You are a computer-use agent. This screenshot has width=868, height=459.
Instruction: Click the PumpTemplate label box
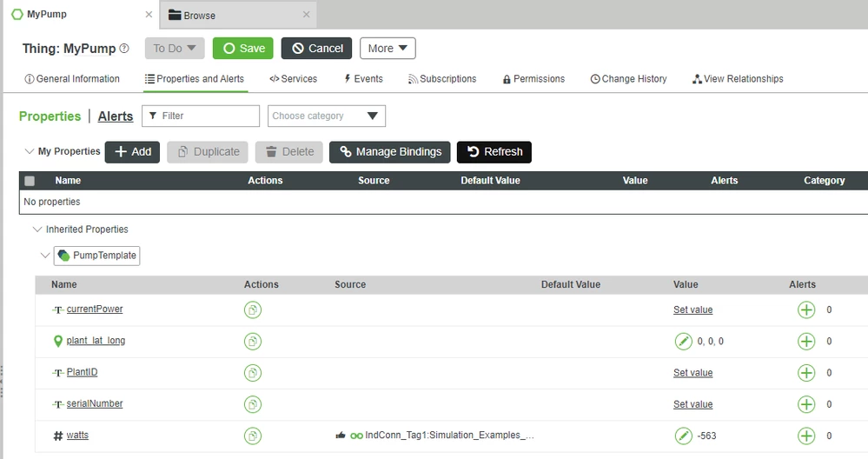[96, 256]
